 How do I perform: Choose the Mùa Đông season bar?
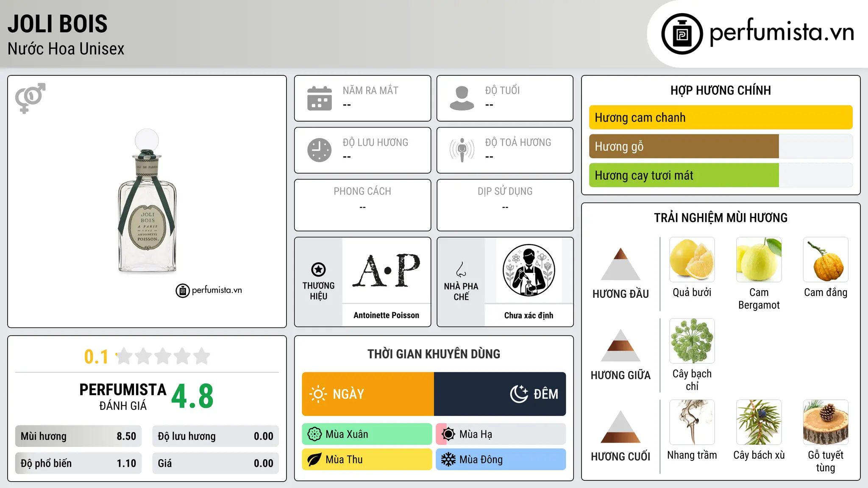[x=501, y=460]
